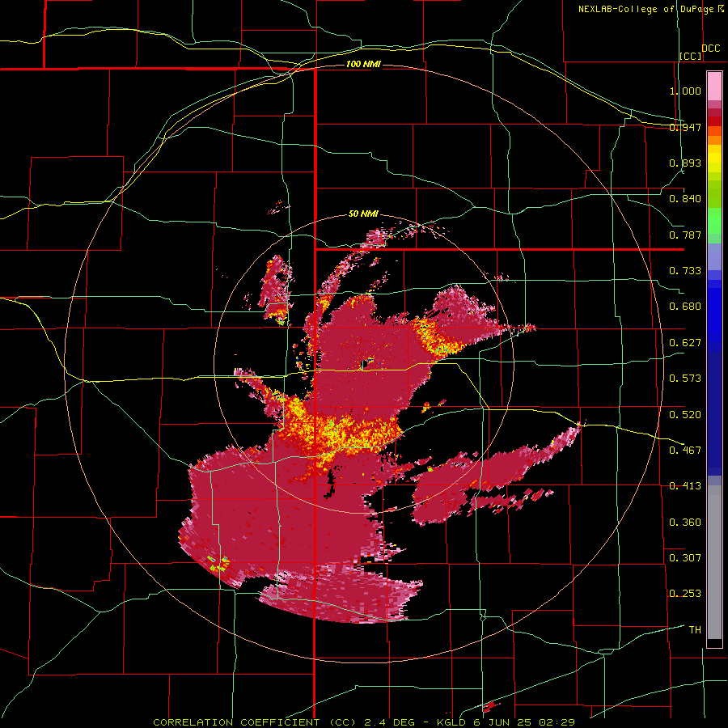The image size is (728, 728).
Task: Select the 0.680 scale value
Action: click(685, 307)
